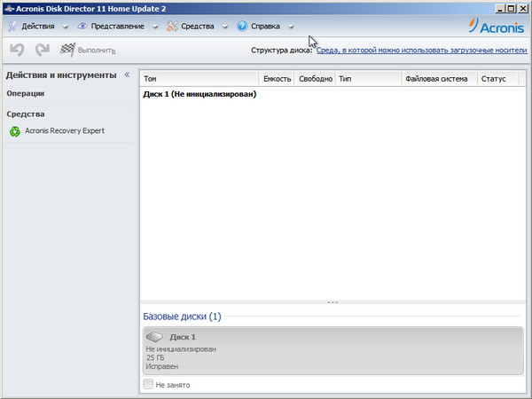Click the Средства tools icon
This screenshot has height=399, width=532.
pos(172,27)
